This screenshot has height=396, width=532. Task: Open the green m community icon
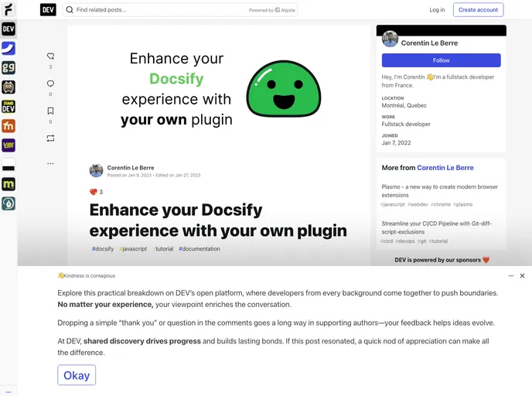tap(9, 184)
